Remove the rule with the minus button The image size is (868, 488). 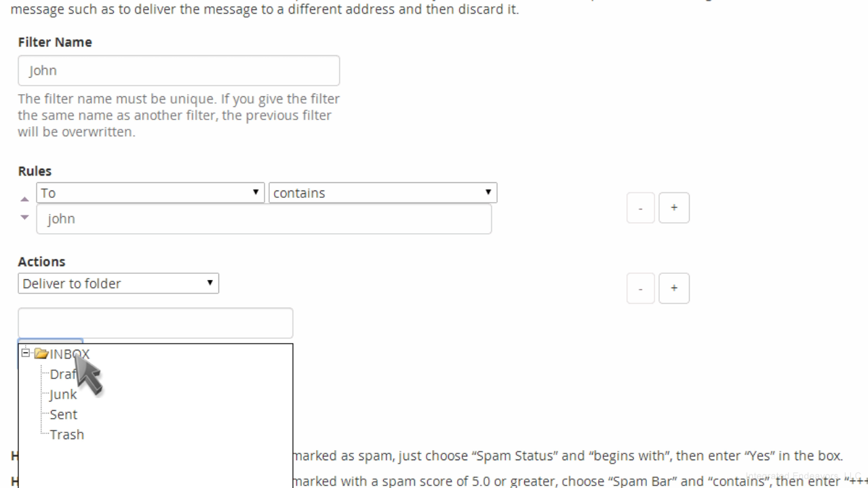coord(641,208)
